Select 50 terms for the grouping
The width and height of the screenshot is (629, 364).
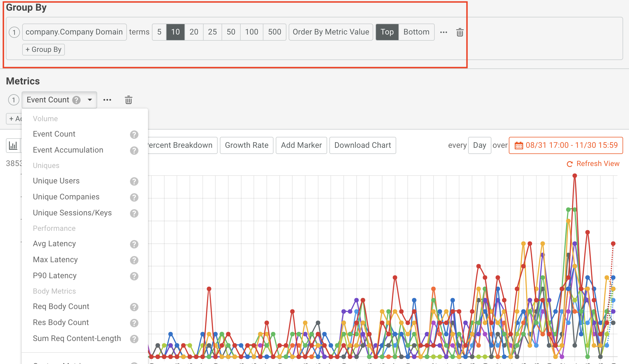coord(231,32)
